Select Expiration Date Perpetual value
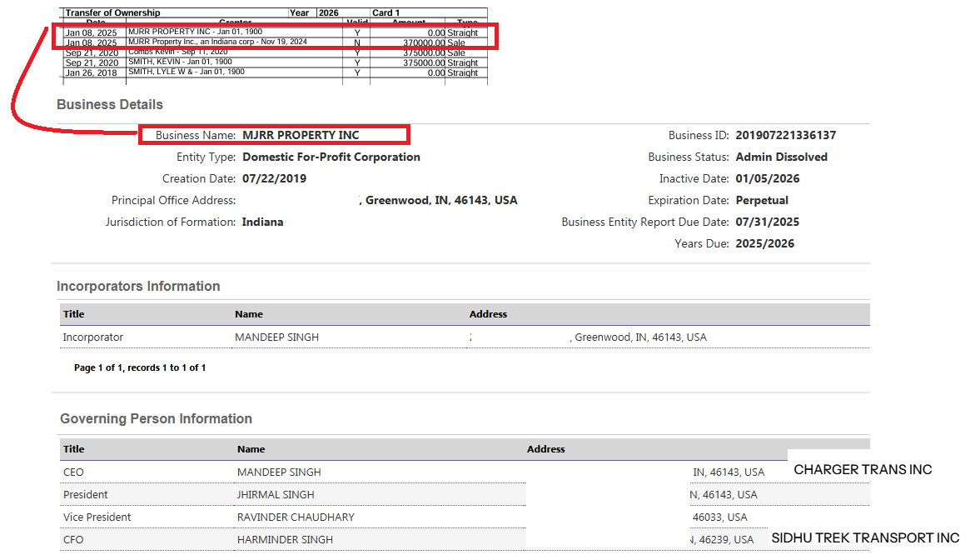 (762, 200)
